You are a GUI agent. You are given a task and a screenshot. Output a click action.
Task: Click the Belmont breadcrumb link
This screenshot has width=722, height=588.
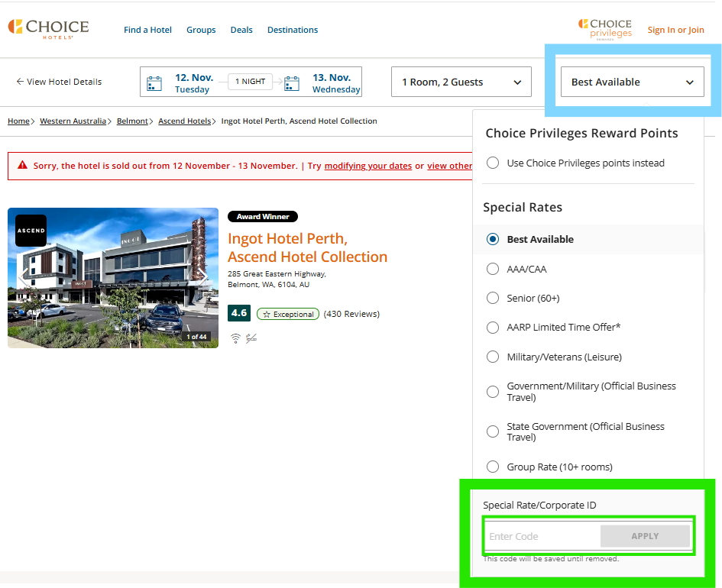click(x=133, y=121)
